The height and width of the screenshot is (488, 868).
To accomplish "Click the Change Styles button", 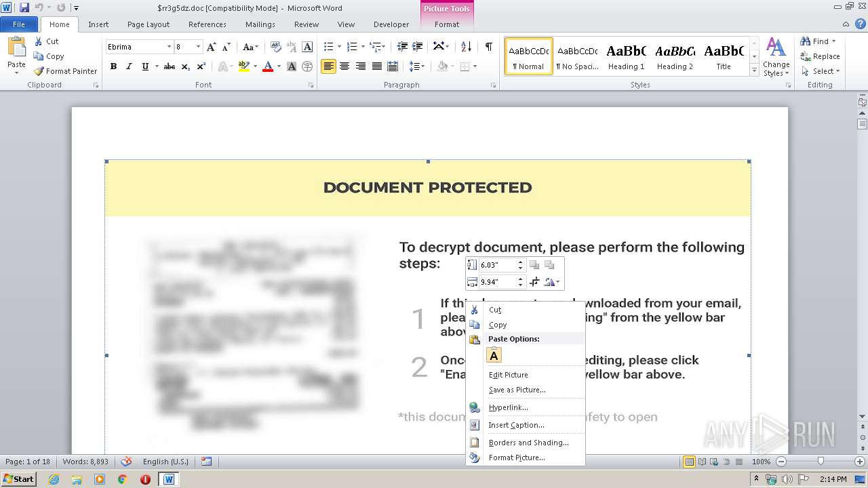I will [x=776, y=58].
